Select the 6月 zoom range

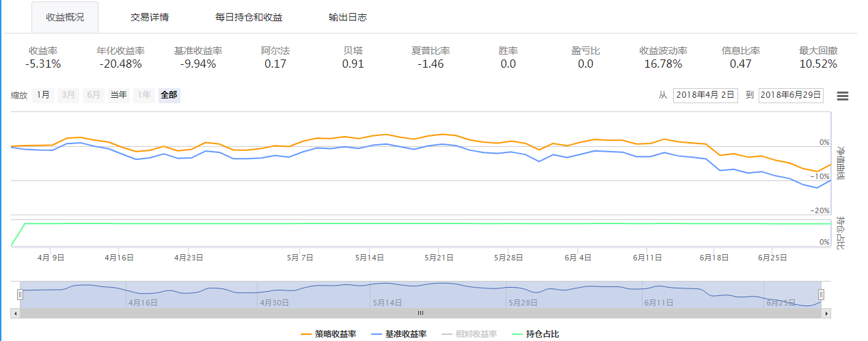coord(94,95)
